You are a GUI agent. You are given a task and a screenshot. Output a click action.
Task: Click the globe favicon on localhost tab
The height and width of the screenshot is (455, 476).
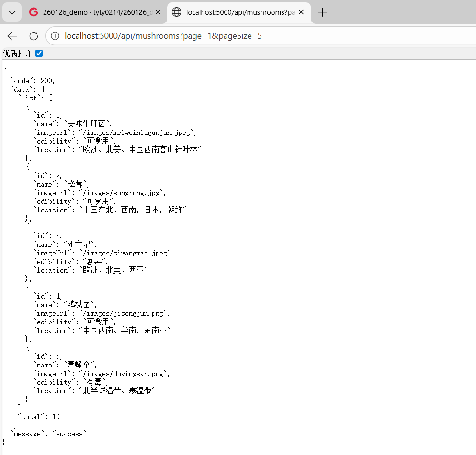(x=177, y=12)
